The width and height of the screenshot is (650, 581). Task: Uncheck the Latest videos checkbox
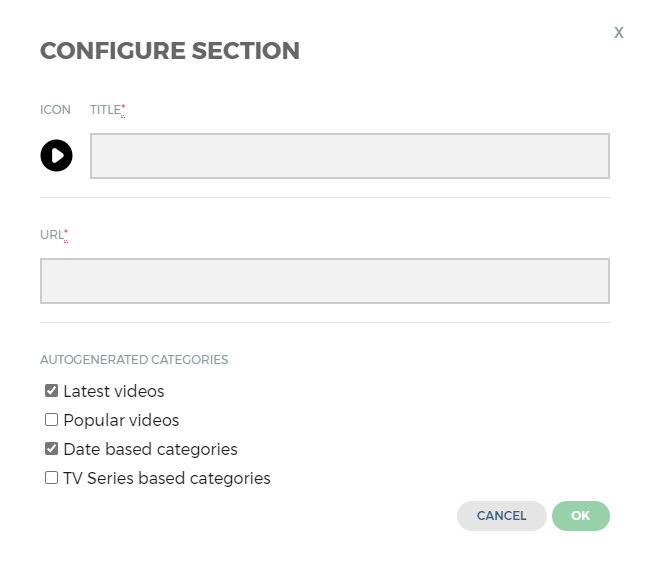52,391
